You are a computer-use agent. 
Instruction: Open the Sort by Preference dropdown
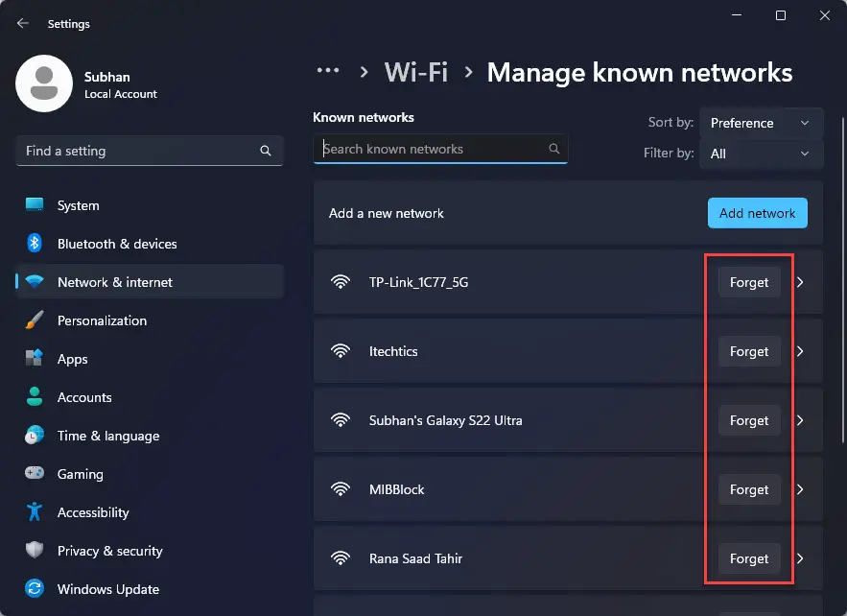click(x=761, y=123)
